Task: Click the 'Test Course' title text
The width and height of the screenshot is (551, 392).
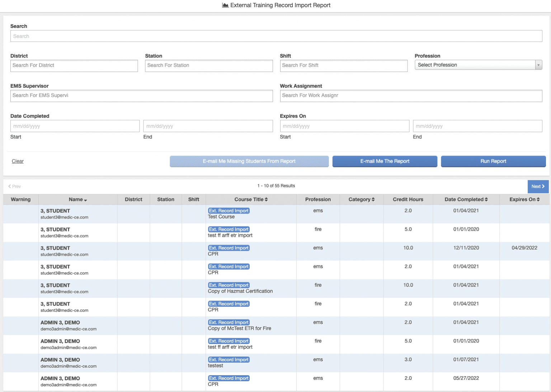Action: [x=221, y=217]
